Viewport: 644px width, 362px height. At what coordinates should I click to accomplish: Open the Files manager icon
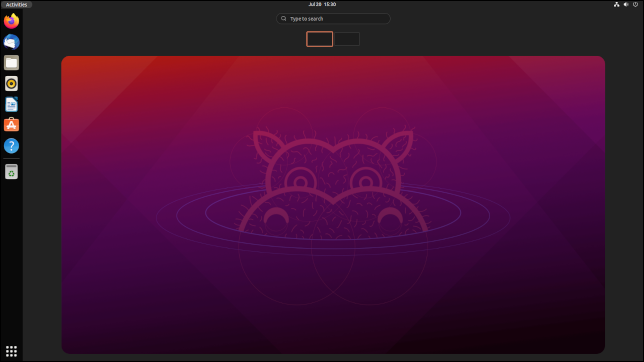(12, 63)
